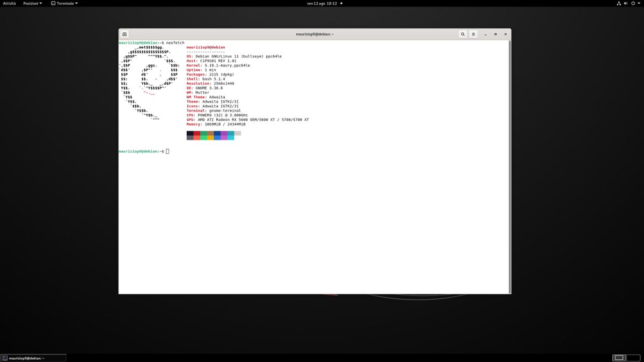
Task: Open the clock showing ven 12 ago 18:12
Action: click(x=322, y=3)
